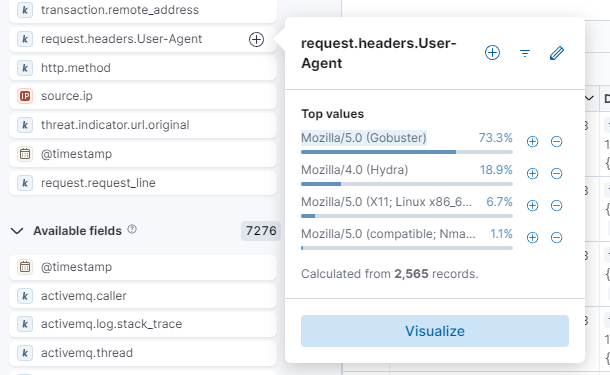The image size is (610, 375).
Task: Select the activemq.log.stack_trace field
Action: 143,324
